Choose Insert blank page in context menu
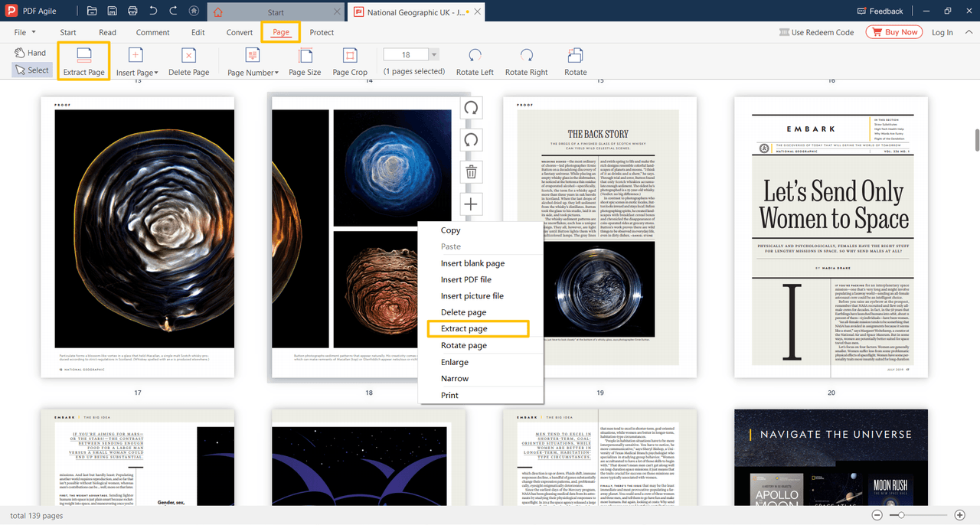 (x=481, y=263)
